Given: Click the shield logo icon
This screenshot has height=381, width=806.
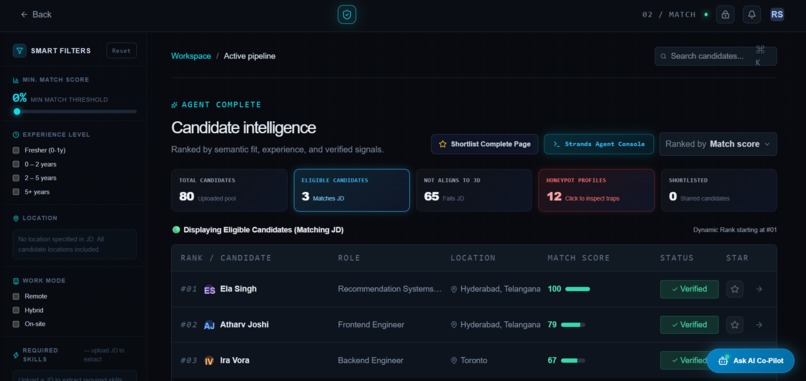Looking at the screenshot, I should pyautogui.click(x=347, y=14).
